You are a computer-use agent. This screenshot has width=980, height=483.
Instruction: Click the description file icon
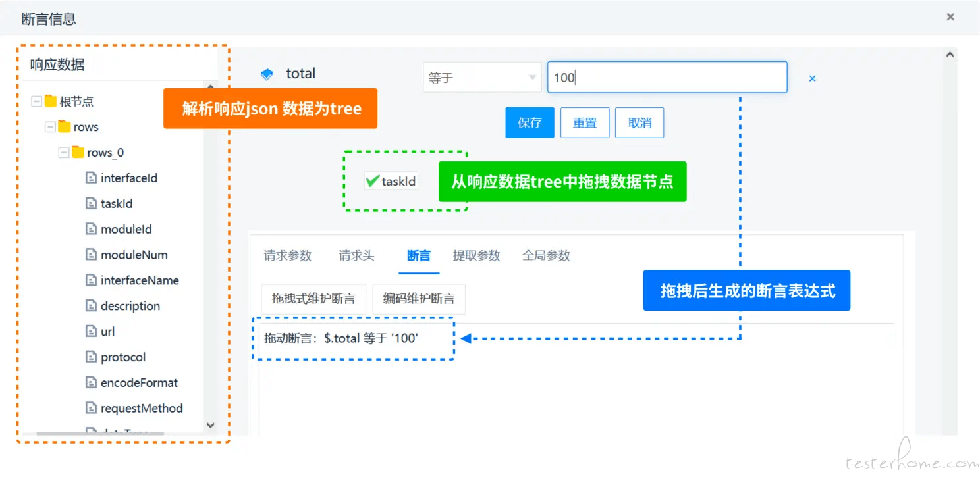[x=92, y=306]
